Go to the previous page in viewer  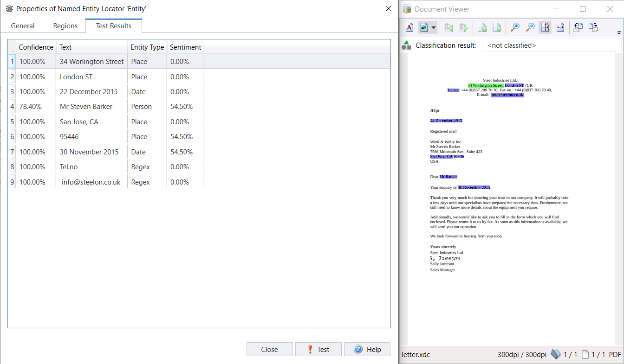click(x=482, y=28)
